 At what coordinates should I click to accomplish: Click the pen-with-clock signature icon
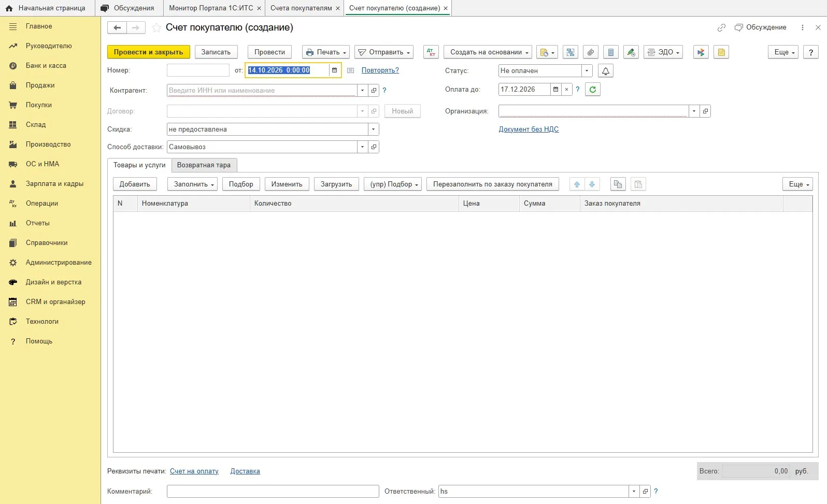click(631, 52)
